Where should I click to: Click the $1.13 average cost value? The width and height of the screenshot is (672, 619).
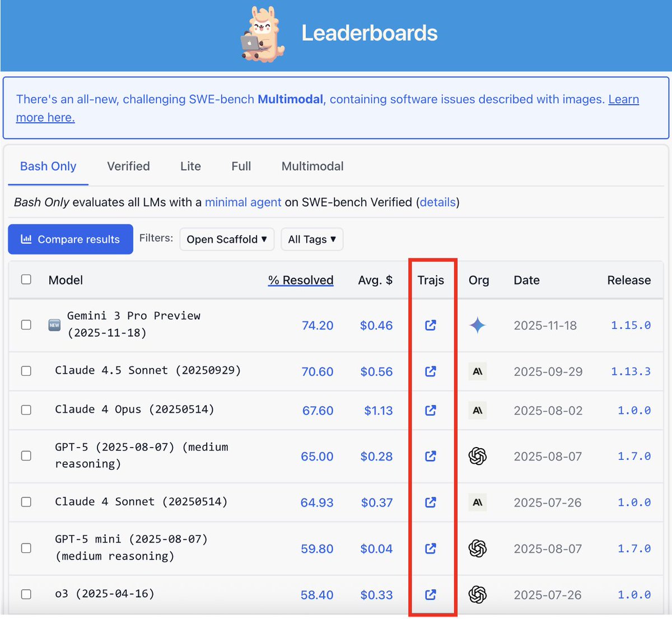[379, 411]
